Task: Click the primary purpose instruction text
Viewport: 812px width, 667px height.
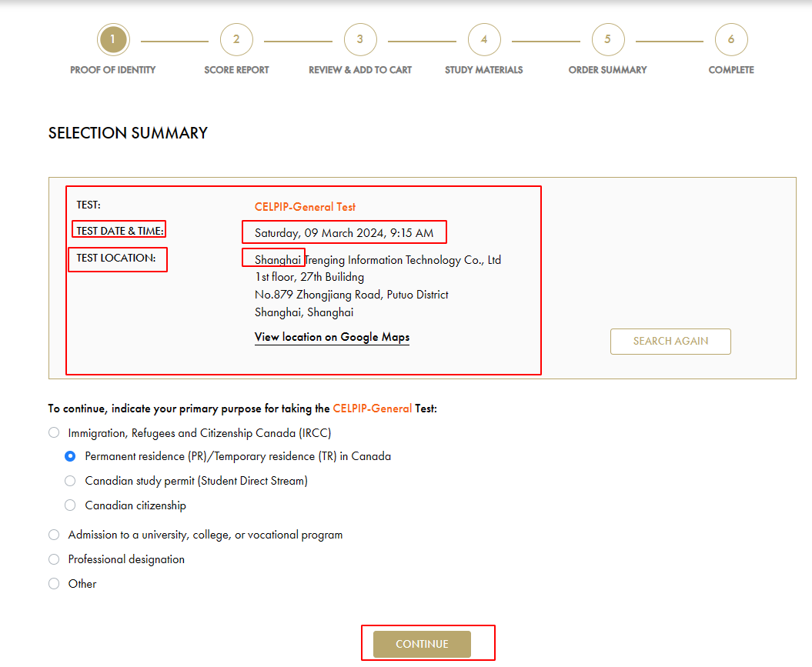Action: 242,409
